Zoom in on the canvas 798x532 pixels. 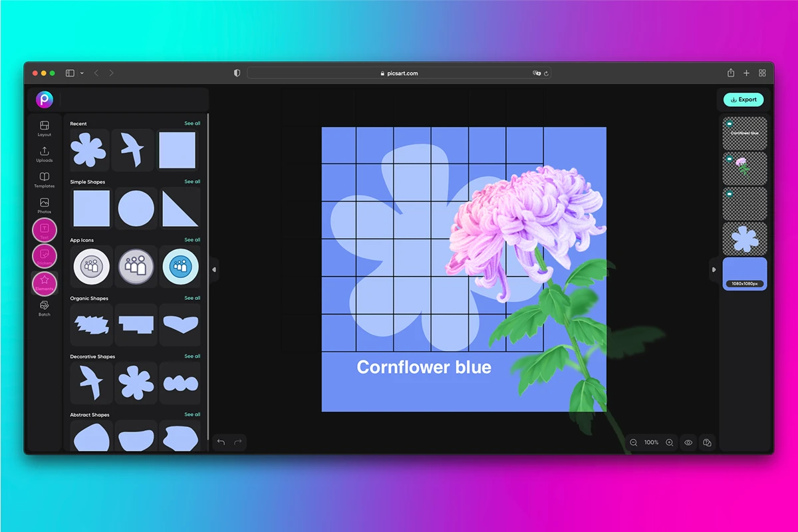[669, 442]
